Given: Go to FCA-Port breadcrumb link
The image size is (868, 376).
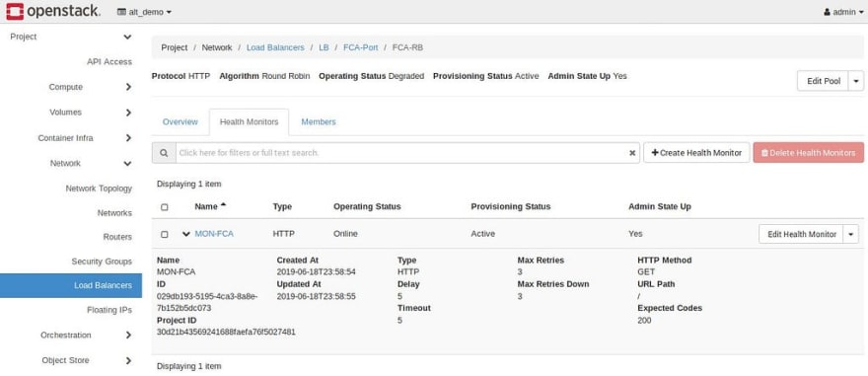Looking at the screenshot, I should (x=360, y=47).
